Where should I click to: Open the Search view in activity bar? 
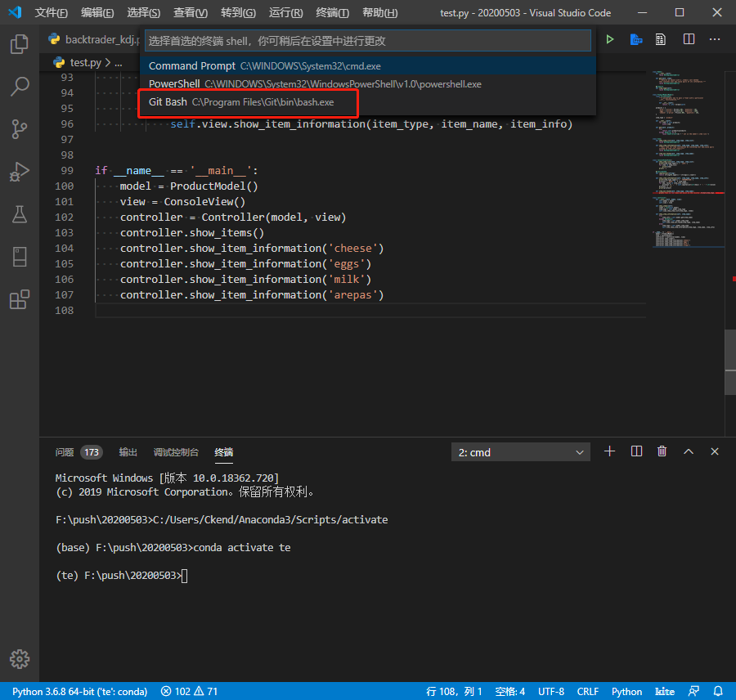coord(19,86)
